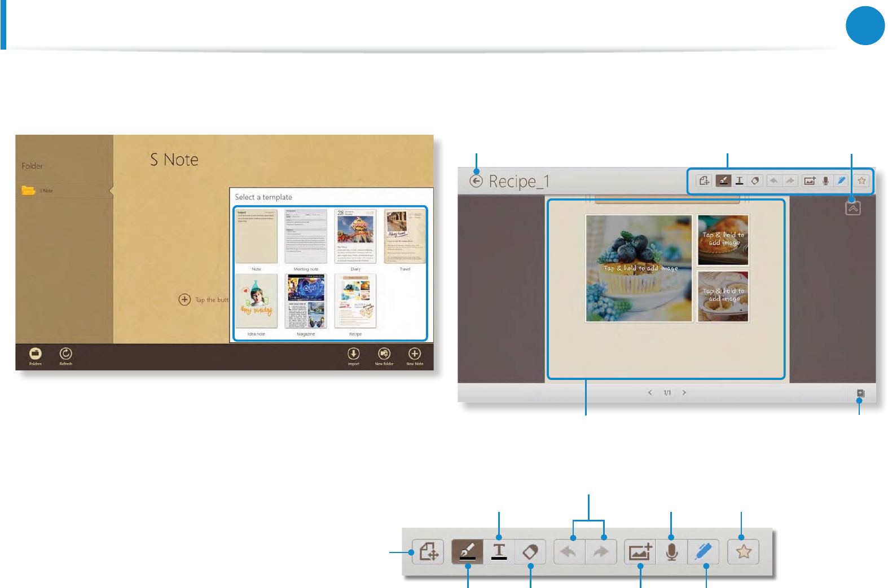The height and width of the screenshot is (588, 888).
Task: Click the plus circle beside "Tap the butt"
Action: coord(184,299)
